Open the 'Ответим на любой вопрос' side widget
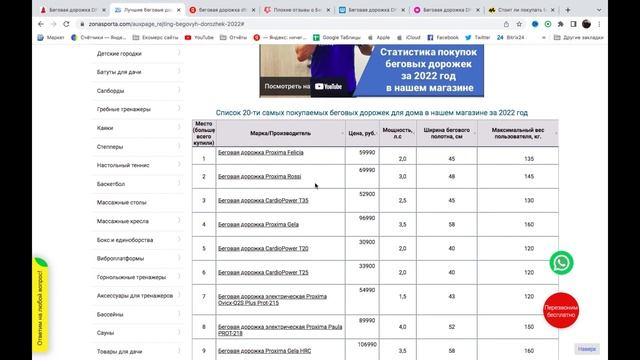 [40, 305]
